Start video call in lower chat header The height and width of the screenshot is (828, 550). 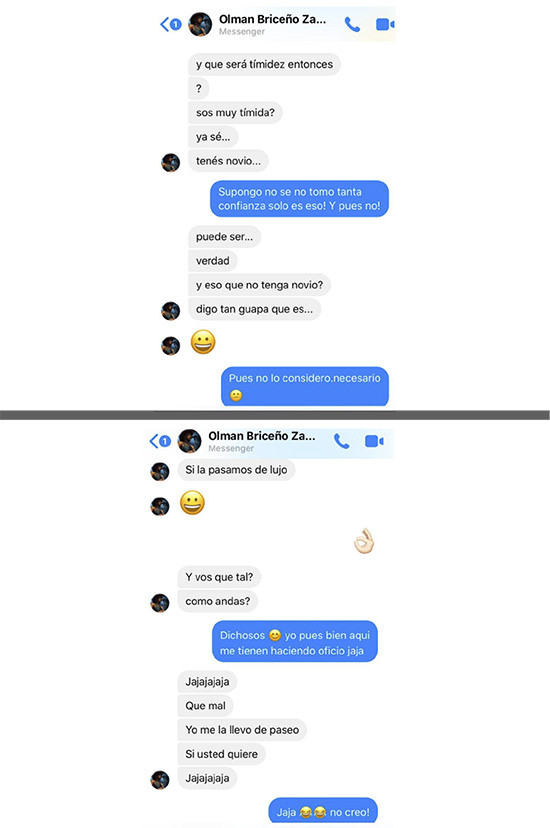tap(374, 441)
